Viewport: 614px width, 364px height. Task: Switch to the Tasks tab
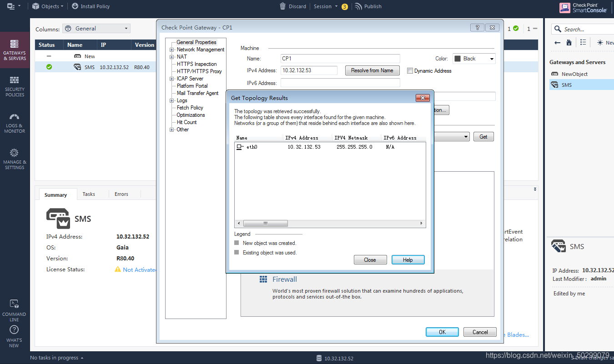coord(89,194)
